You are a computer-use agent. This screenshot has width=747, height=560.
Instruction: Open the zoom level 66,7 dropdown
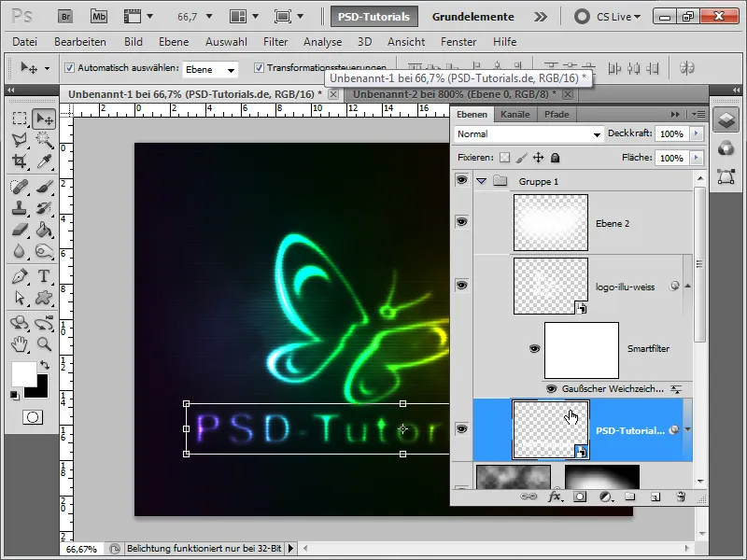click(208, 17)
